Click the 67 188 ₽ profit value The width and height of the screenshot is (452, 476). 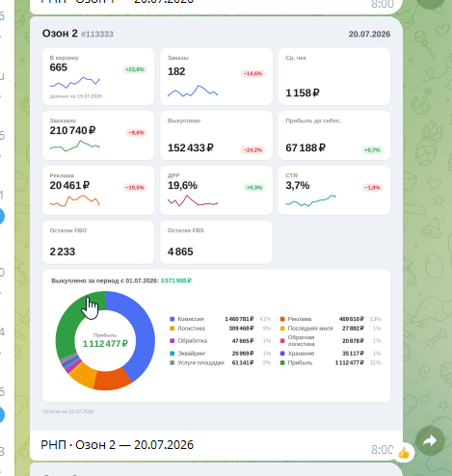[x=306, y=147]
